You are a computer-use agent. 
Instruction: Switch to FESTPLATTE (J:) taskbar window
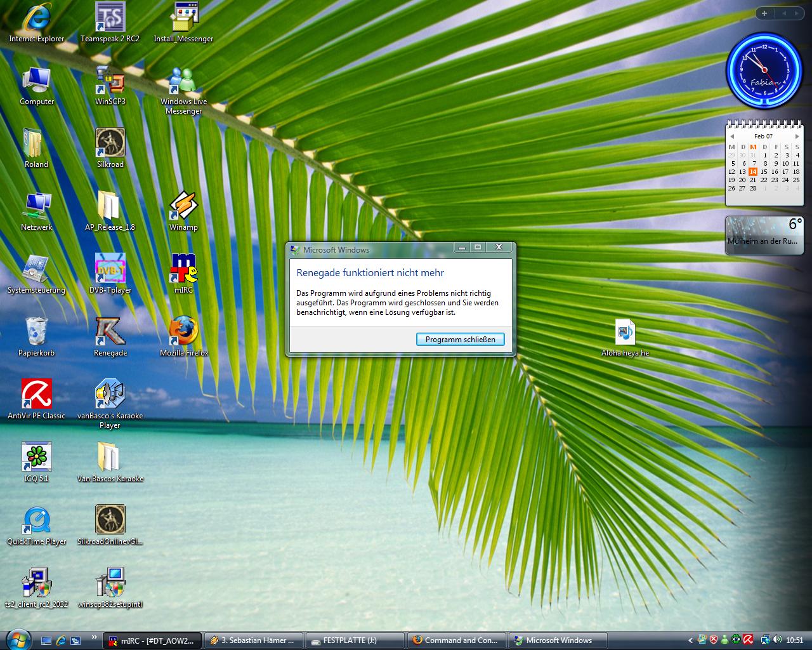click(x=354, y=640)
